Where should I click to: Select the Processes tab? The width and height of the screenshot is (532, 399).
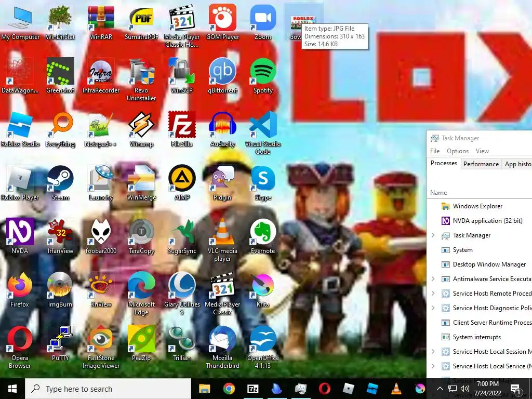tap(444, 163)
